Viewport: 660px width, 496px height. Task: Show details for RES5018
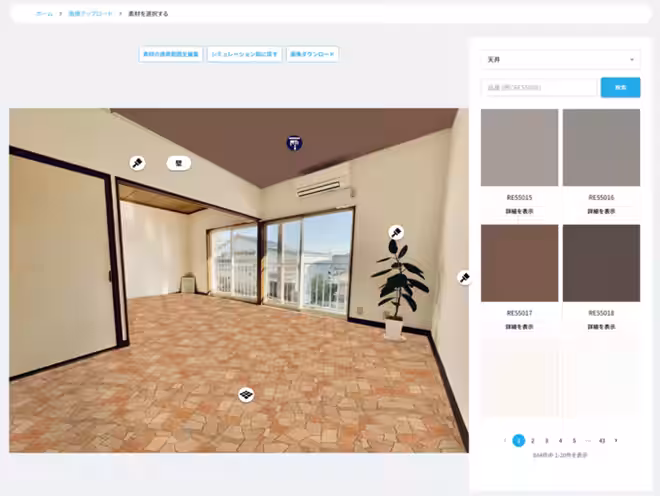(601, 326)
